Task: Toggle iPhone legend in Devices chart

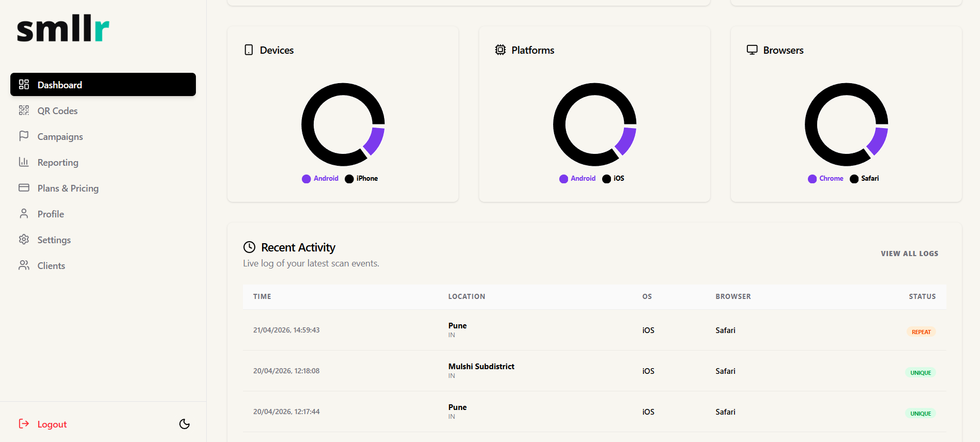Action: 361,178
